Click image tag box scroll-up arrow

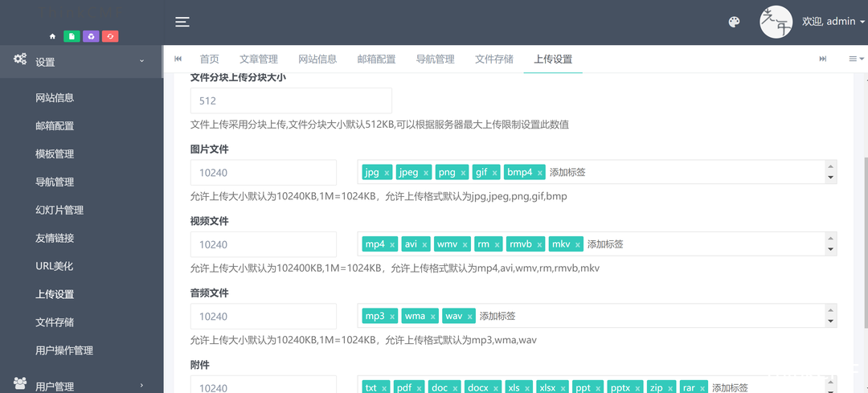[x=830, y=166]
